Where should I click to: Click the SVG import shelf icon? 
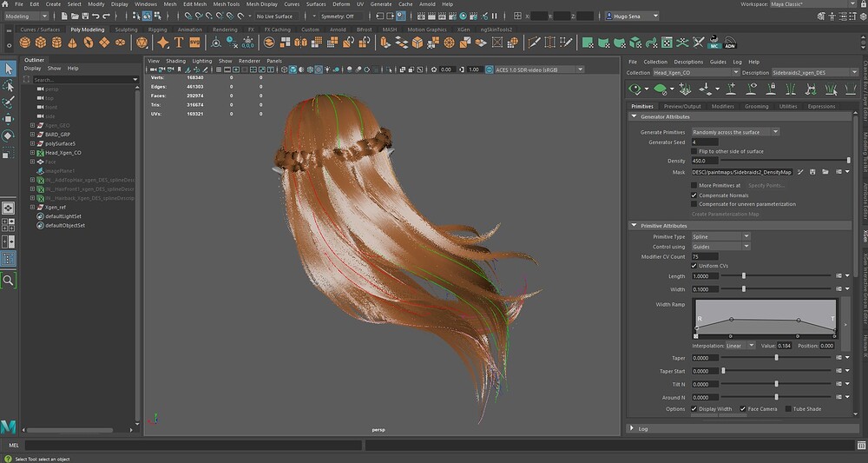point(194,42)
